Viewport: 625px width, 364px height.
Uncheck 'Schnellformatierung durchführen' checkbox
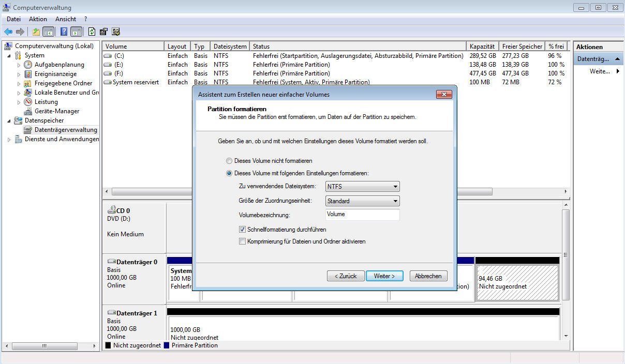point(242,230)
